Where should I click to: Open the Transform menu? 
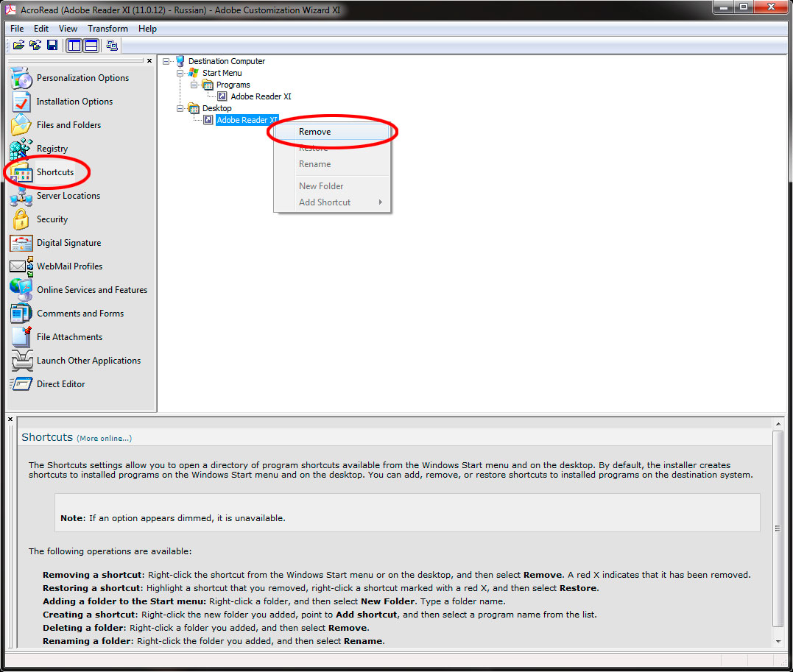(x=108, y=29)
